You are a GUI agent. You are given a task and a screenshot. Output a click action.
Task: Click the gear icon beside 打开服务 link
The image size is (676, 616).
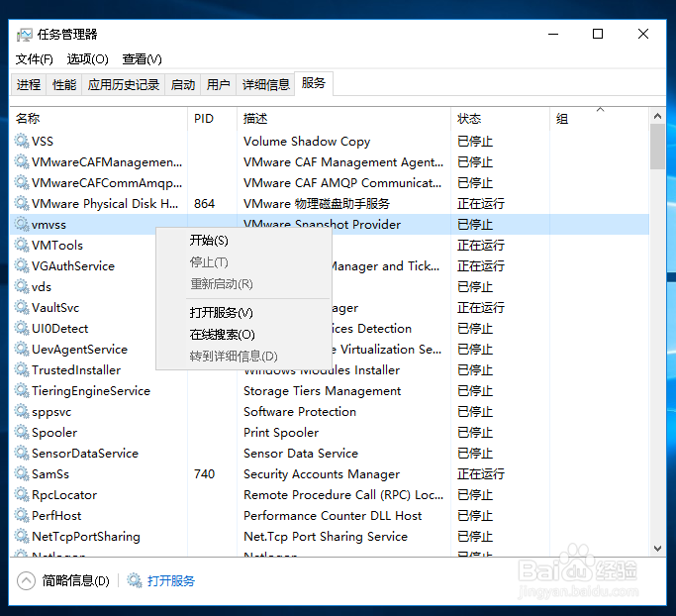click(134, 580)
